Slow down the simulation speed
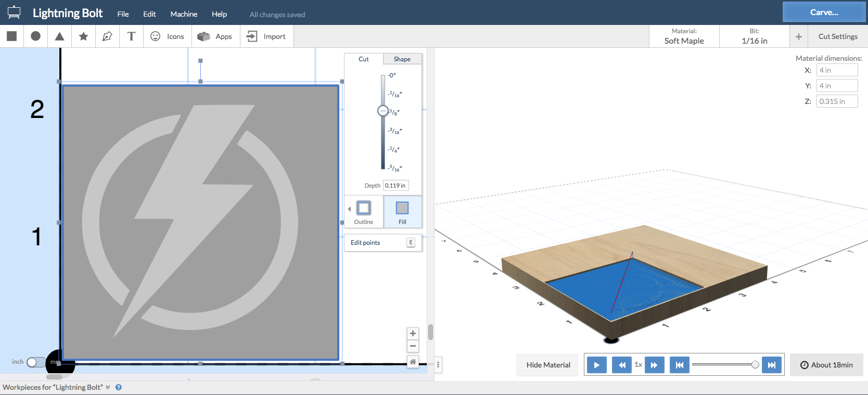Image resolution: width=868 pixels, height=395 pixels. point(622,365)
